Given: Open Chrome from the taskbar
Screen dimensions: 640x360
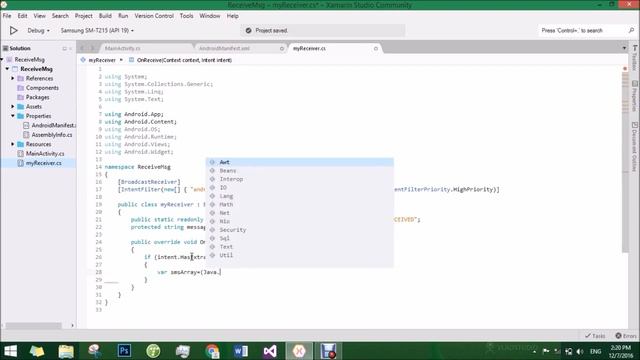Looking at the screenshot, I should pos(212,351).
